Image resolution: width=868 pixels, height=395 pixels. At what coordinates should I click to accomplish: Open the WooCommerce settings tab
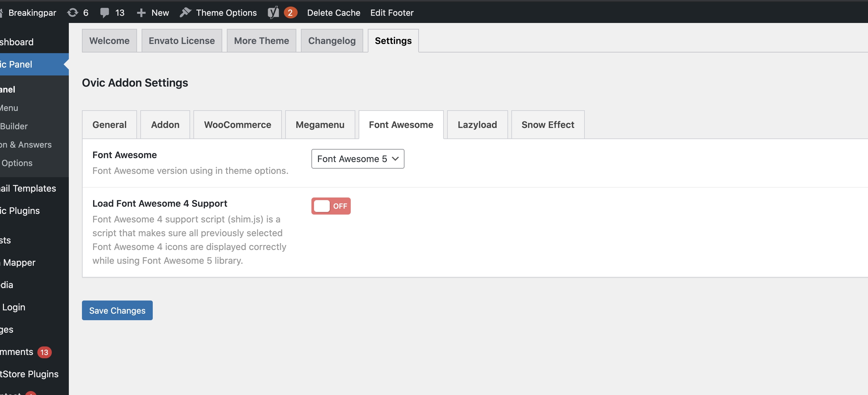[238, 124]
